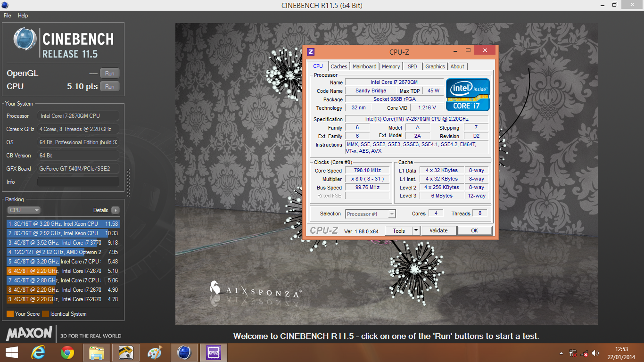Select ranking row 8C/16T @ 3.20 GHz Xeon

click(x=63, y=224)
